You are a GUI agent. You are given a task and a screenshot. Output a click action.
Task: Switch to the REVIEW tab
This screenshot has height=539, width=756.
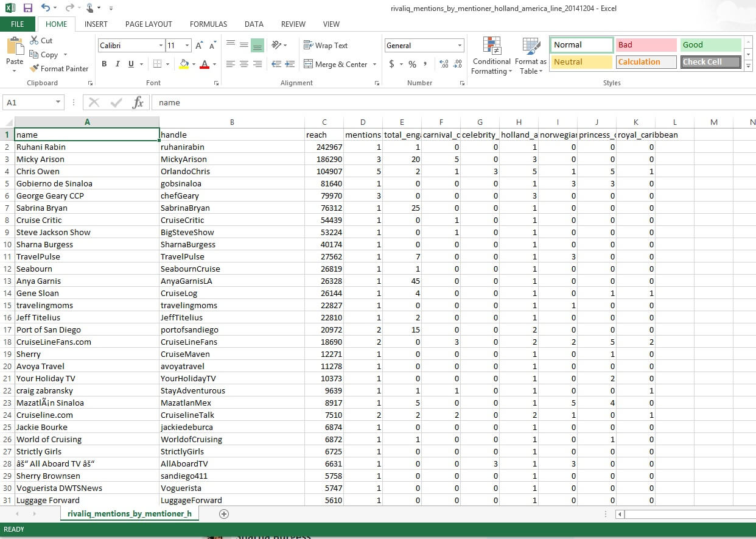293,24
